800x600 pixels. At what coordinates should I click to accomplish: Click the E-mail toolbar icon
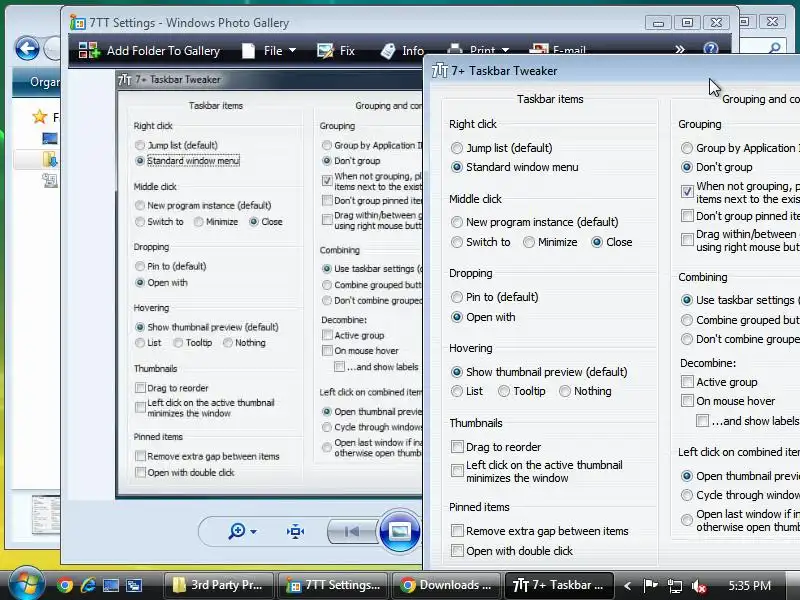(x=539, y=49)
